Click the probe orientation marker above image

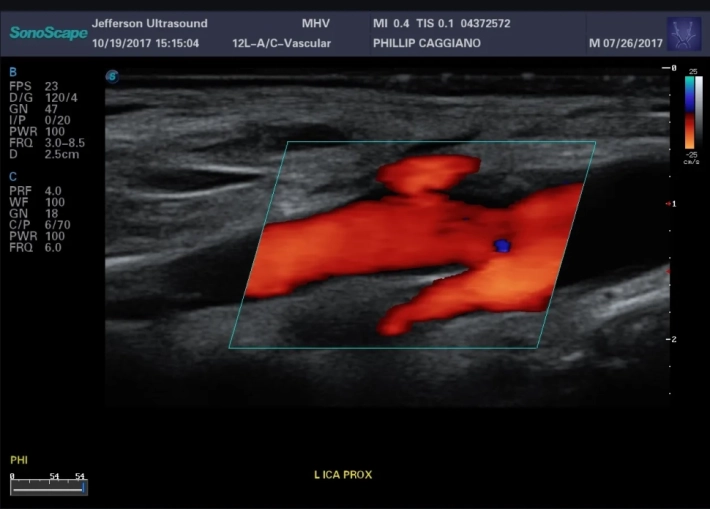click(111, 75)
